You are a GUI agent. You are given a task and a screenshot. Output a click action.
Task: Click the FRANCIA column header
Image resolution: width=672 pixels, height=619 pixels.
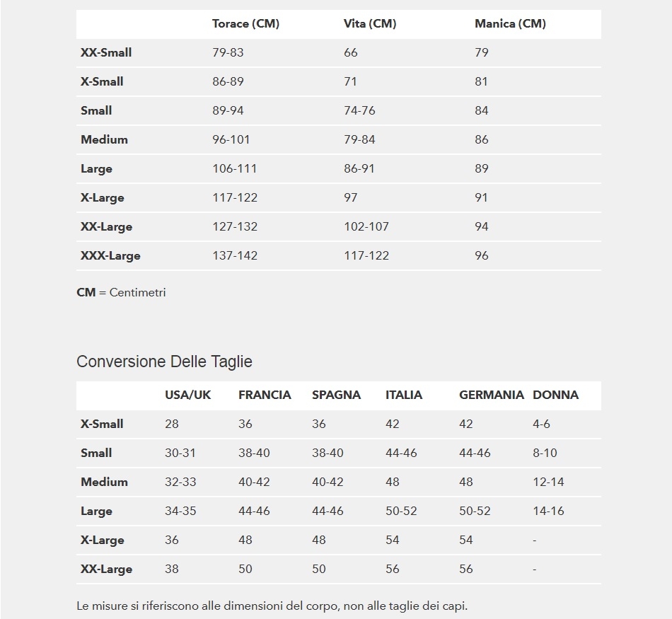coord(265,395)
